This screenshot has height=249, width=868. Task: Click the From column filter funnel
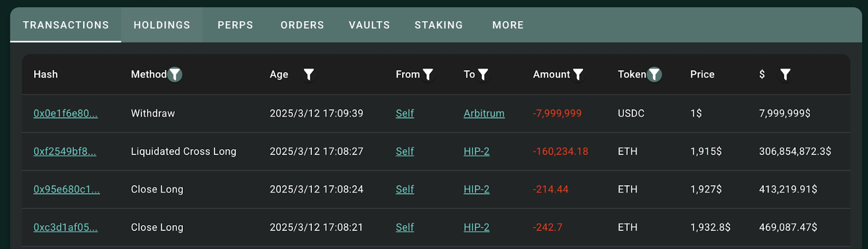pyautogui.click(x=428, y=74)
